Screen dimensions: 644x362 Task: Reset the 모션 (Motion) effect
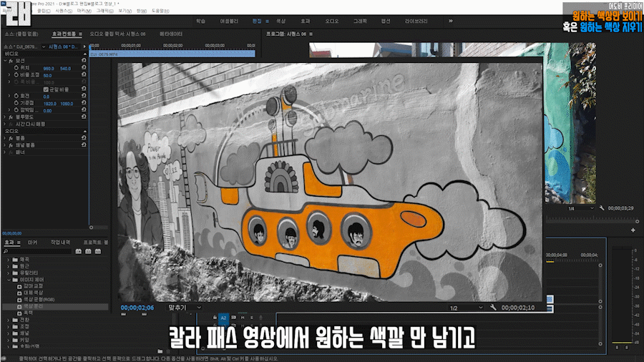(x=84, y=60)
